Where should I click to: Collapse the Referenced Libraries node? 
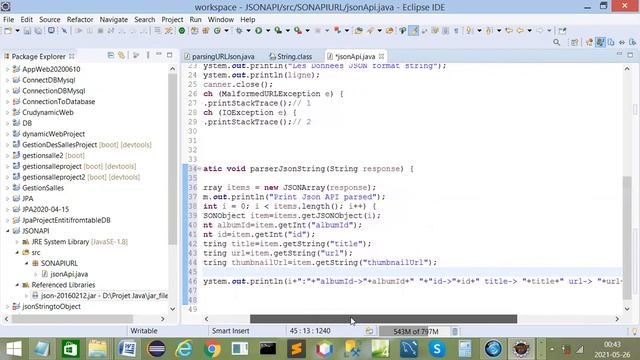coord(17,285)
